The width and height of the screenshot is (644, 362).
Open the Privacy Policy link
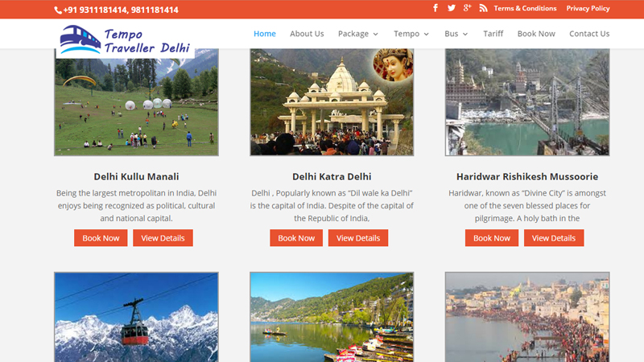588,8
